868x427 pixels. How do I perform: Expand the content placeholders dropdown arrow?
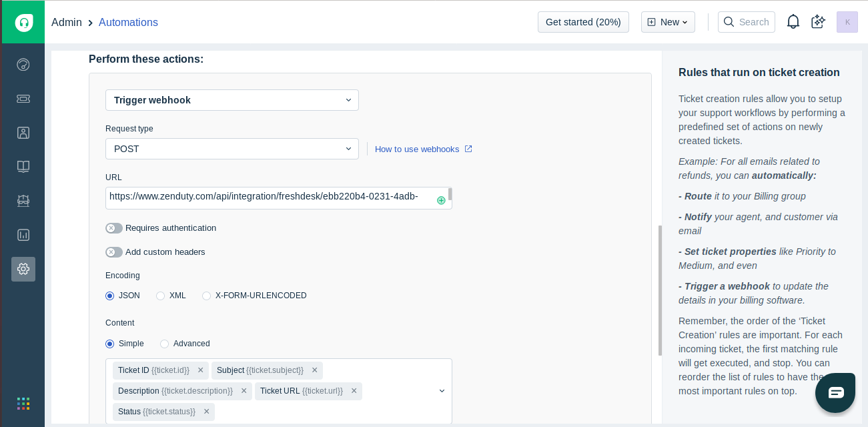[442, 391]
